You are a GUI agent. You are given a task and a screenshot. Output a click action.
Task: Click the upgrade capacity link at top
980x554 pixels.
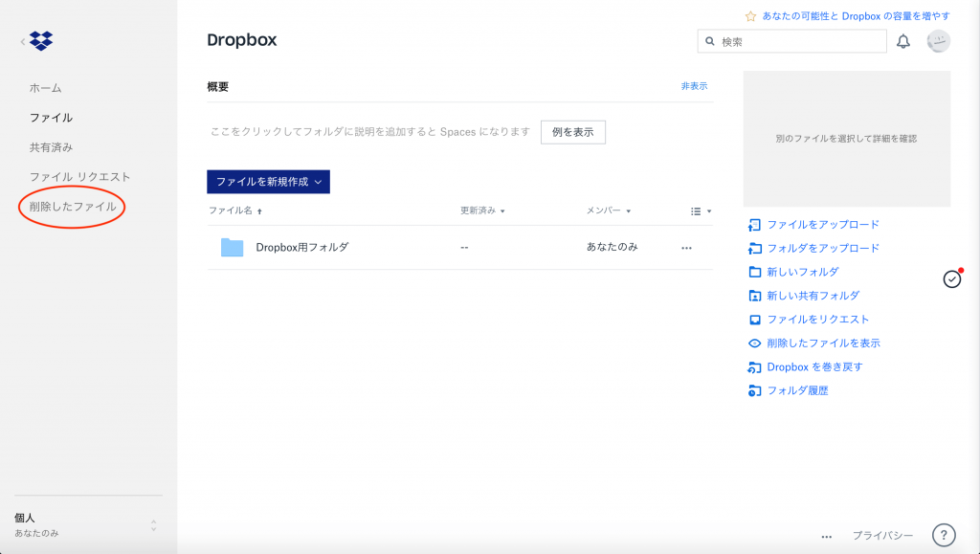click(x=856, y=16)
